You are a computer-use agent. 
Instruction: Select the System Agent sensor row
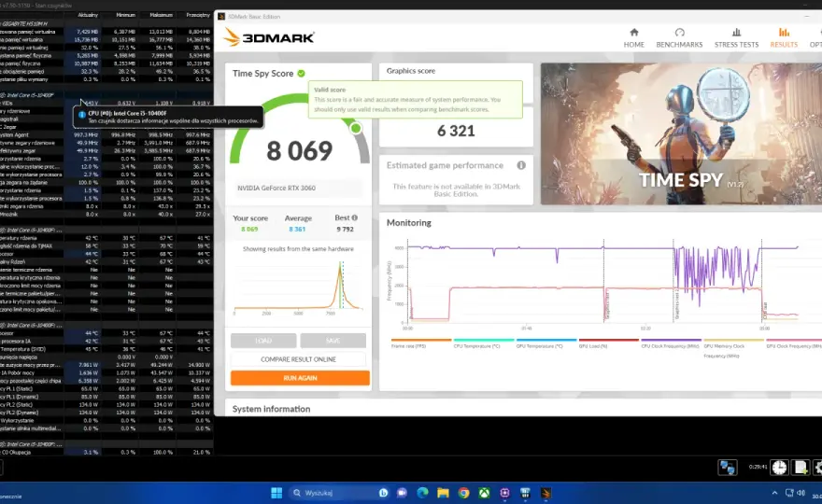click(106, 134)
